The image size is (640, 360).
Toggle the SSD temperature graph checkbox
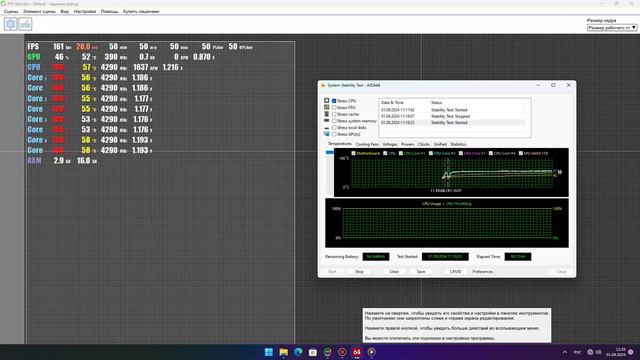coord(521,153)
